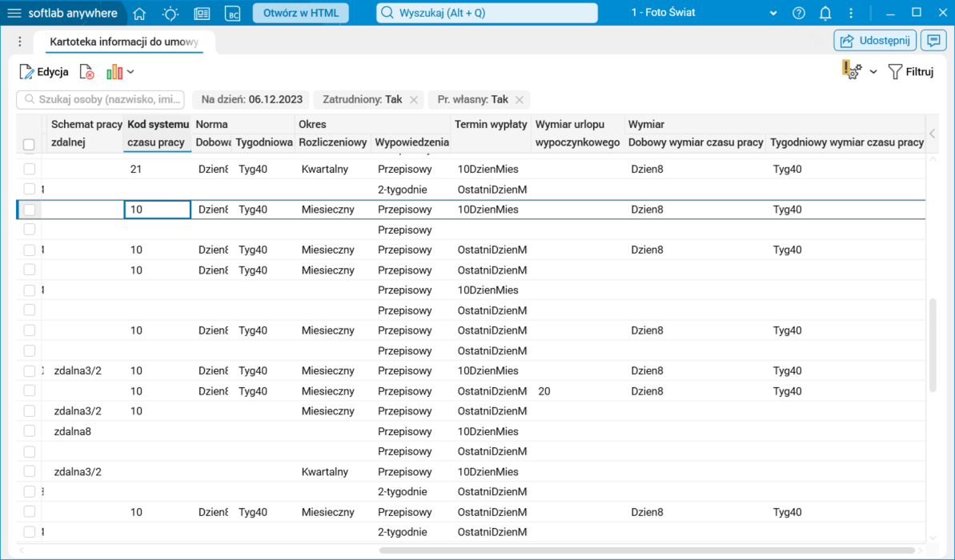Open the hamburger main menu

[x=14, y=13]
